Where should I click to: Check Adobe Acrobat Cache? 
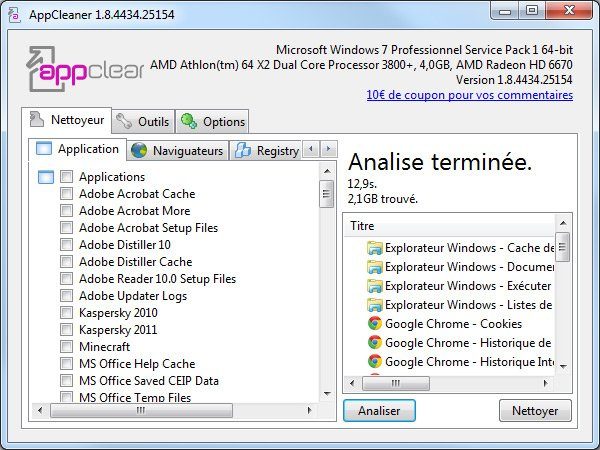[x=67, y=194]
